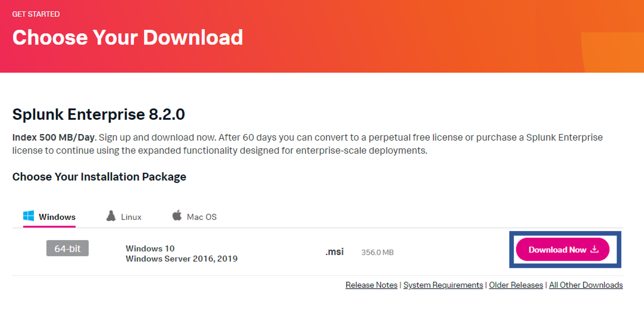Click the Choose Your Installation Package heading
The width and height of the screenshot is (644, 311).
pos(99,177)
